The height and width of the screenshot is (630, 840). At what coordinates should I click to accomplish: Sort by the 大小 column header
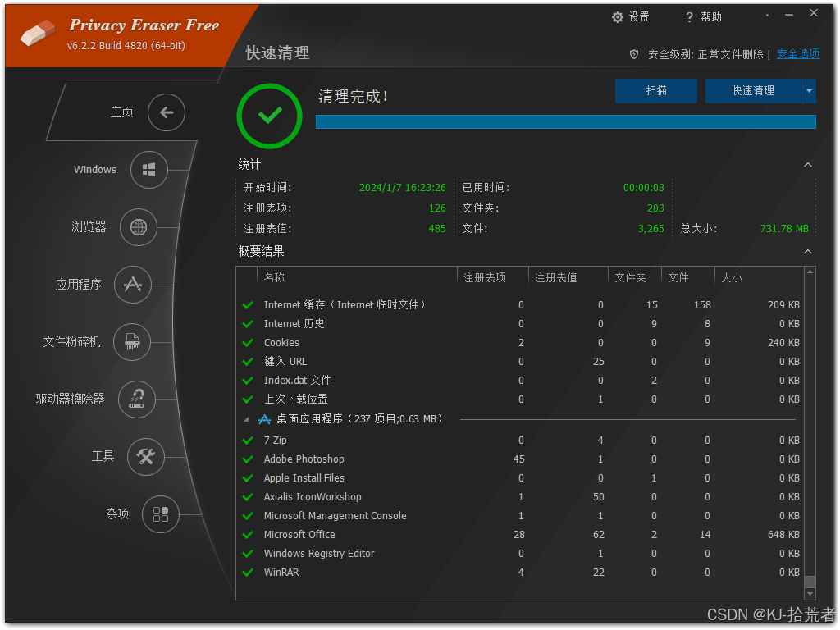coord(759,277)
